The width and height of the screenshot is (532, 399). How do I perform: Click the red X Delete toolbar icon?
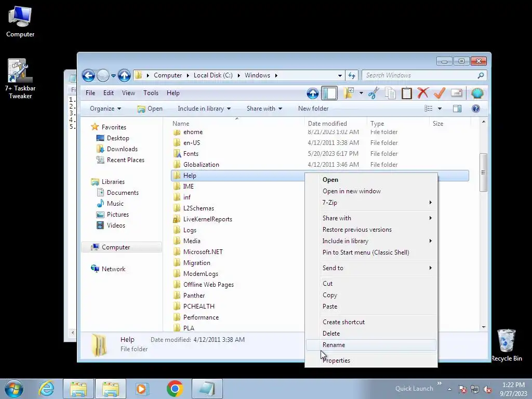(x=423, y=93)
